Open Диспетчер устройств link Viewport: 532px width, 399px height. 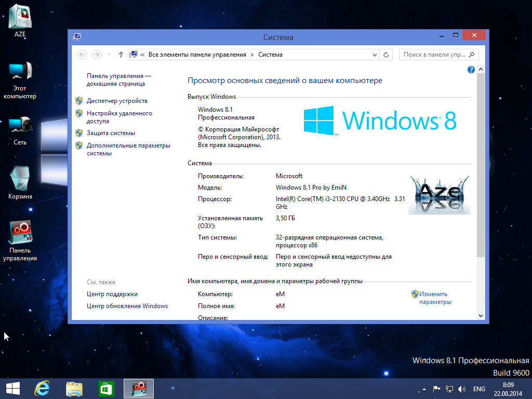point(117,101)
